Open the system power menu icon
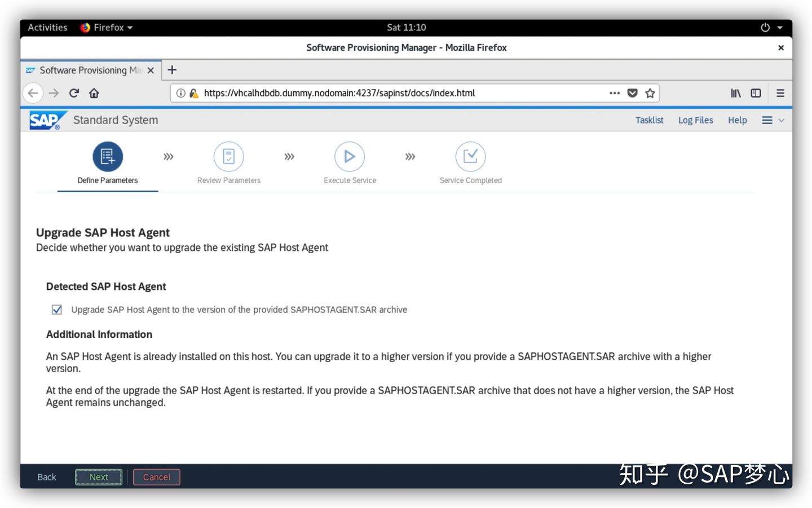Image resolution: width=812 pixels, height=508 pixels. (765, 27)
